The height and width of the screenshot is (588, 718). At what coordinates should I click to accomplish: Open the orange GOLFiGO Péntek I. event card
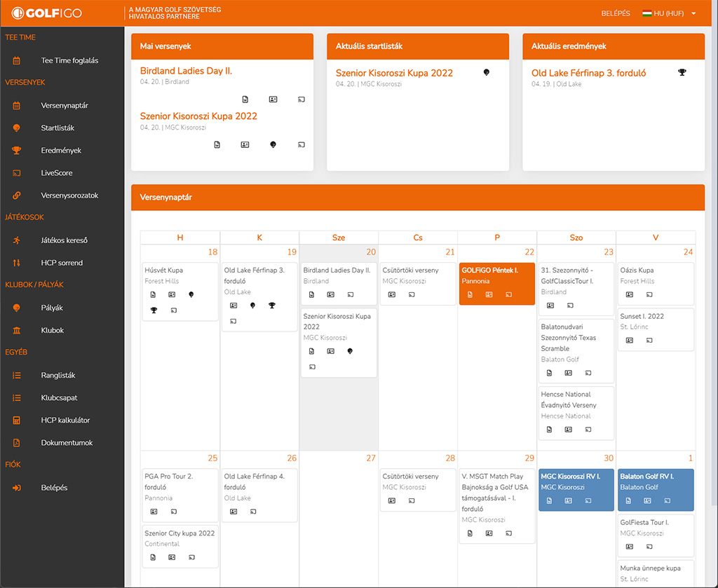tap(497, 284)
